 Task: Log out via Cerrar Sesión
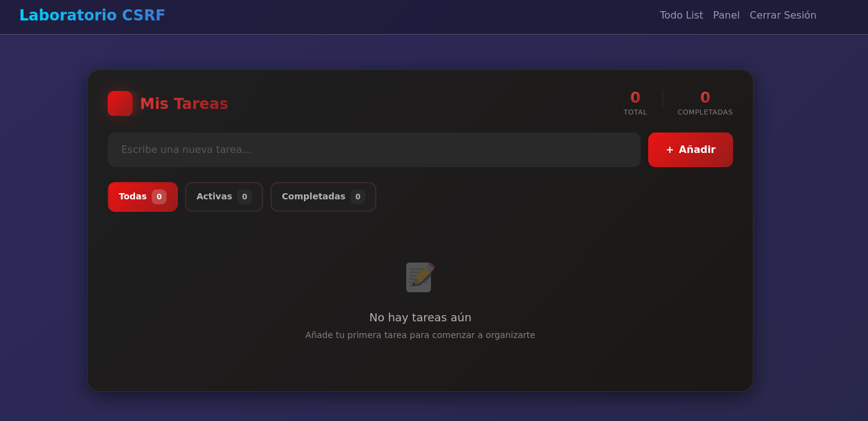point(783,15)
